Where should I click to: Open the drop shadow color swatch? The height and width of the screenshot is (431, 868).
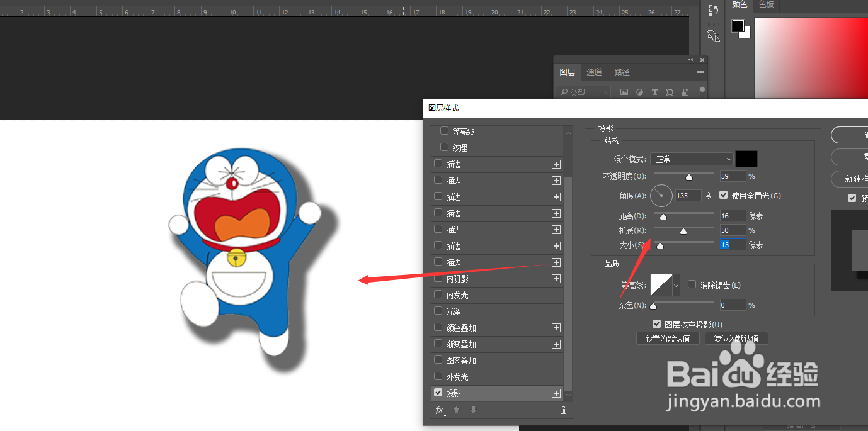[x=746, y=159]
